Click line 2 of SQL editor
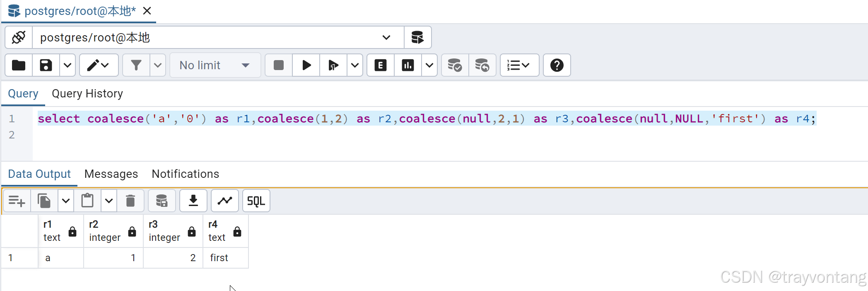Image resolution: width=868 pixels, height=291 pixels. [450, 135]
